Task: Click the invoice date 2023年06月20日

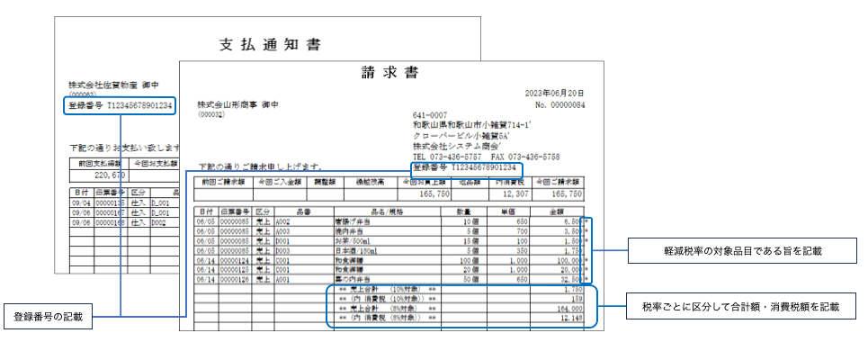Action: coord(553,93)
